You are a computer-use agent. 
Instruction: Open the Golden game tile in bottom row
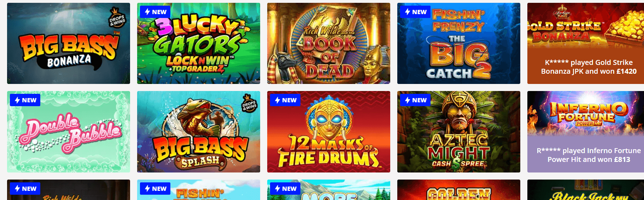pos(459,190)
